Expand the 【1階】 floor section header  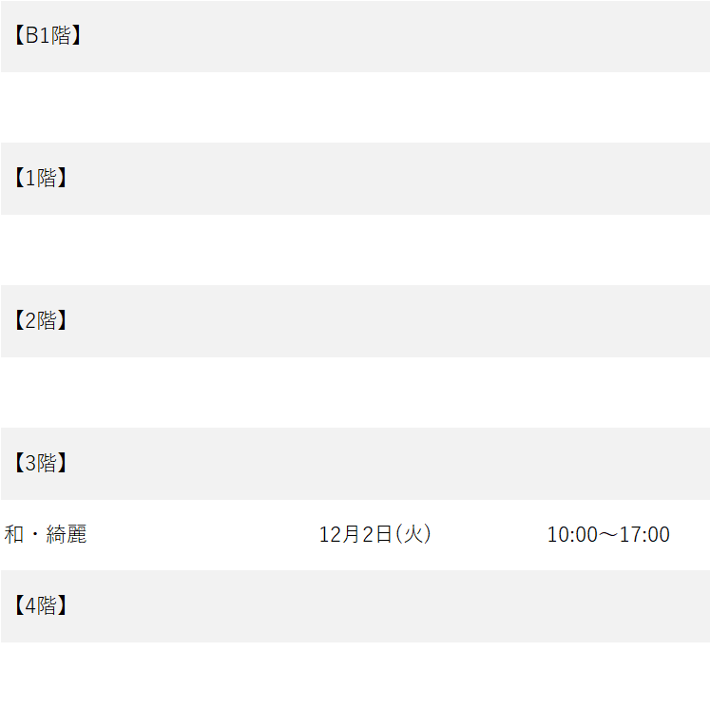click(355, 179)
